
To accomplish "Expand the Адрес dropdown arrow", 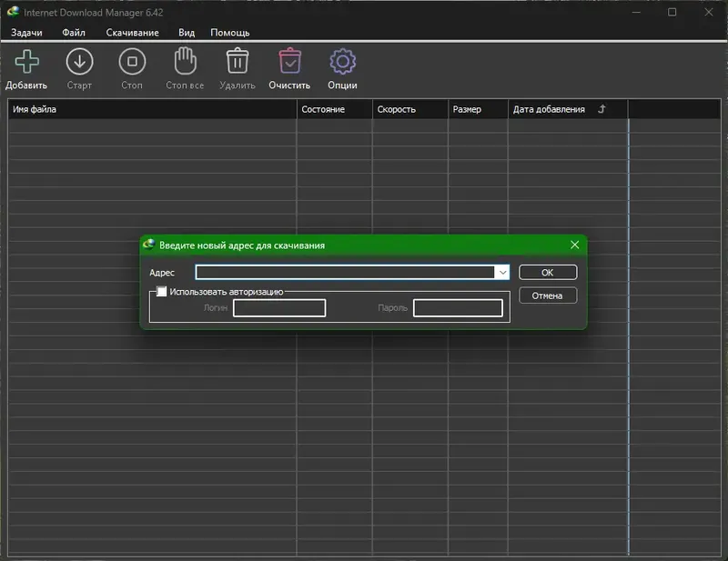I will [502, 273].
